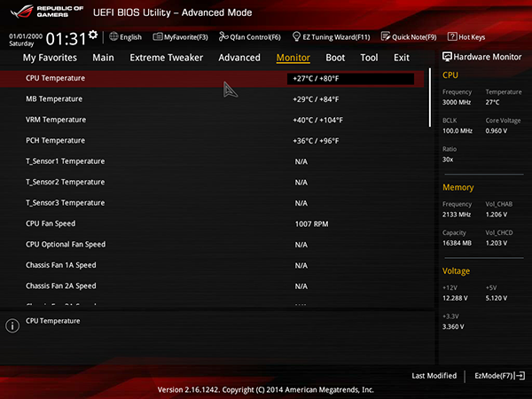Click the Voltage heading in Hardware Monitor
The width and height of the screenshot is (532, 399).
[456, 271]
